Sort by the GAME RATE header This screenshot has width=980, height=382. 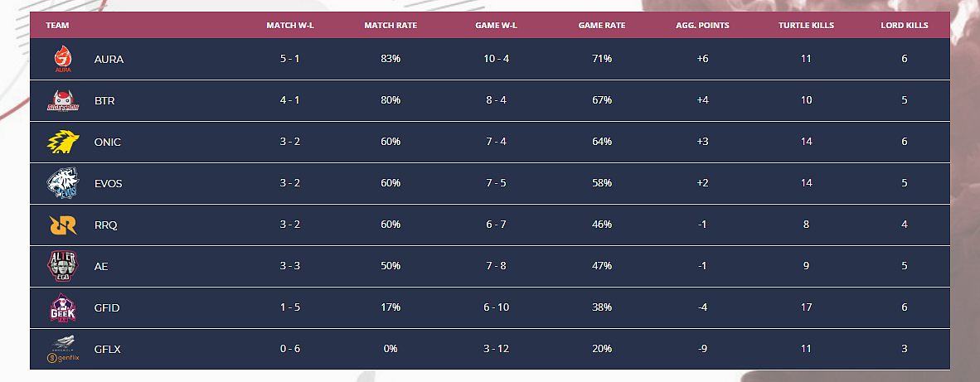(x=602, y=26)
